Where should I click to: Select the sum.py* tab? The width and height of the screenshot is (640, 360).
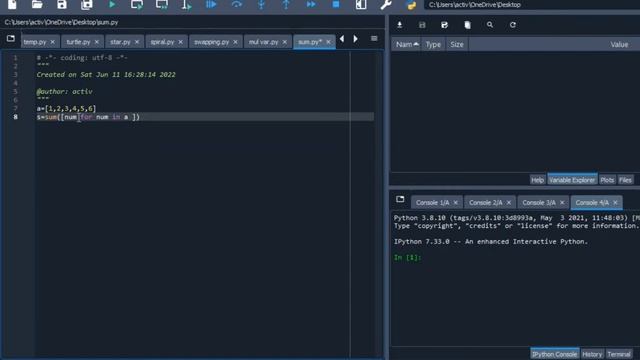[310, 42]
